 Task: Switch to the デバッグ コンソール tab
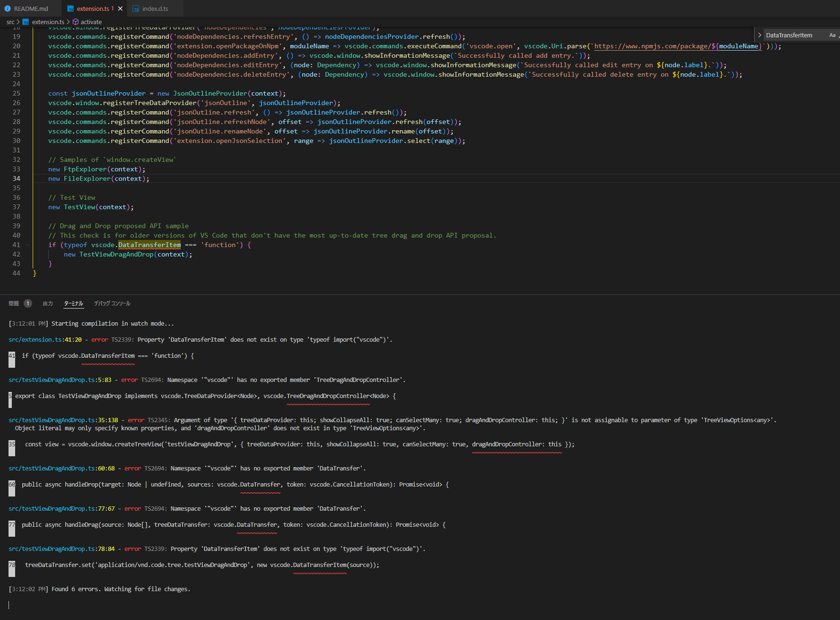(x=112, y=303)
